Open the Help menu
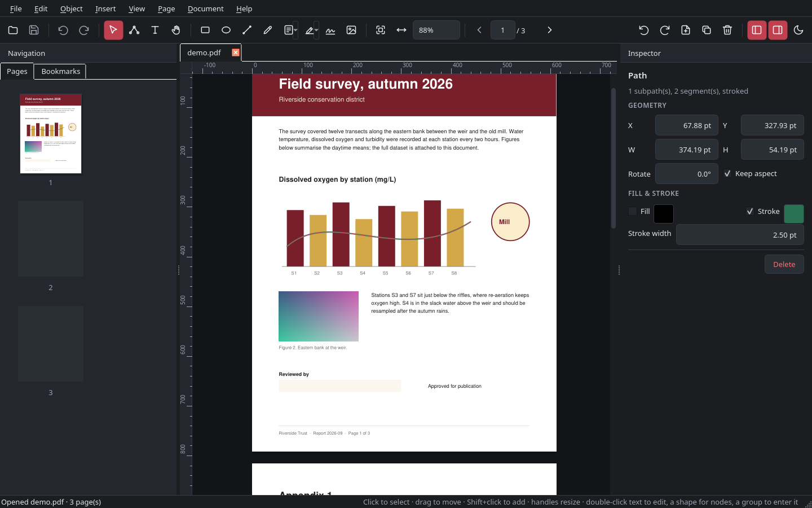 (244, 8)
